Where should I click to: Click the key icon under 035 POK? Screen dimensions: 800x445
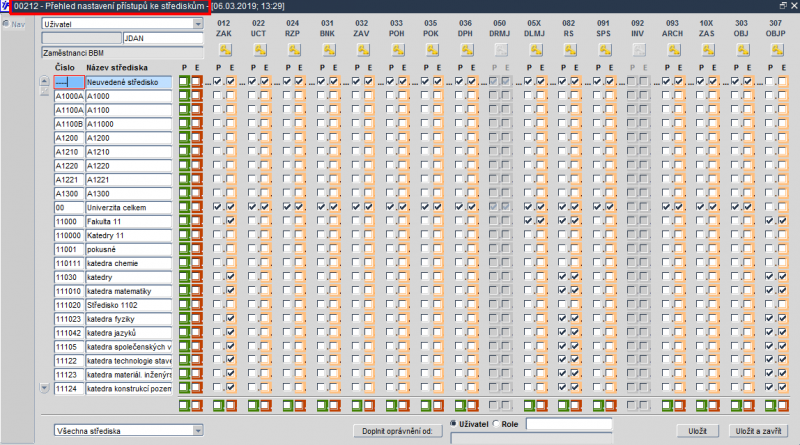point(432,50)
